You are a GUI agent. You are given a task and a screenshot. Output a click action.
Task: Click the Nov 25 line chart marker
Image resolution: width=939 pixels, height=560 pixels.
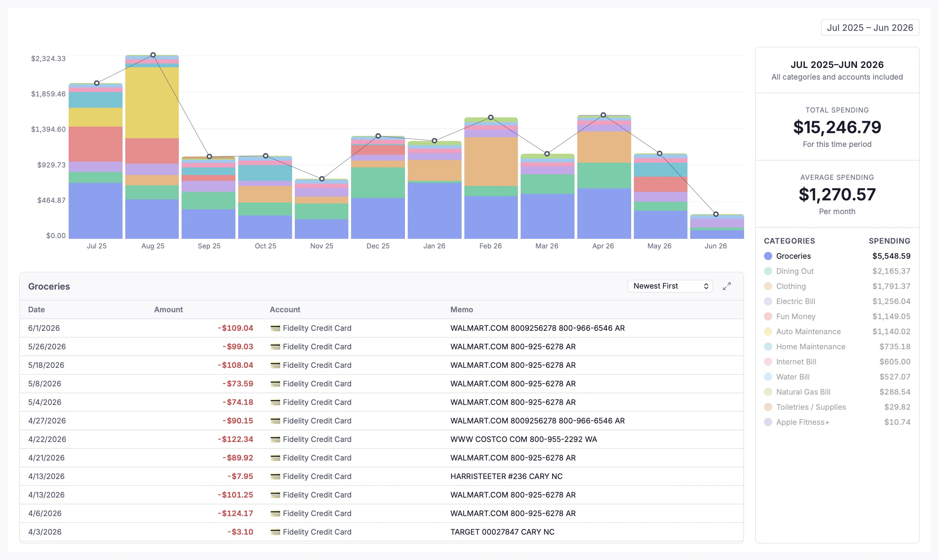(x=322, y=179)
